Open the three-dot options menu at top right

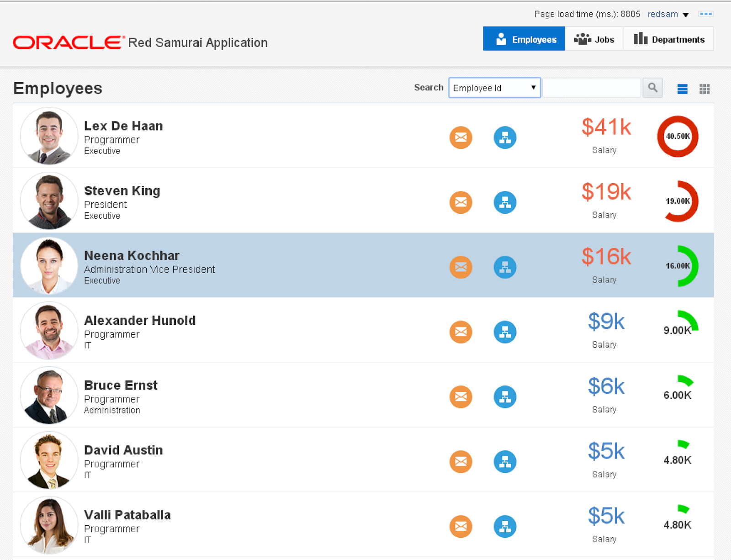click(x=706, y=14)
